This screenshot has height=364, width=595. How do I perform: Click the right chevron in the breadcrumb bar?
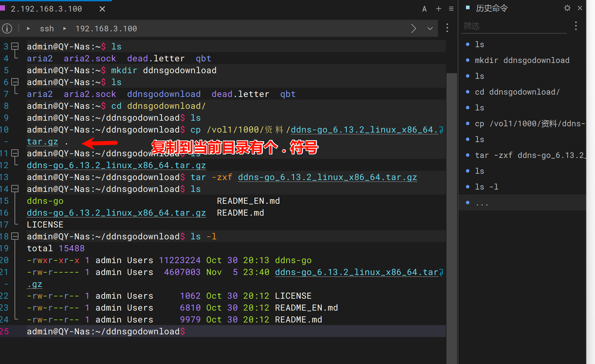413,29
